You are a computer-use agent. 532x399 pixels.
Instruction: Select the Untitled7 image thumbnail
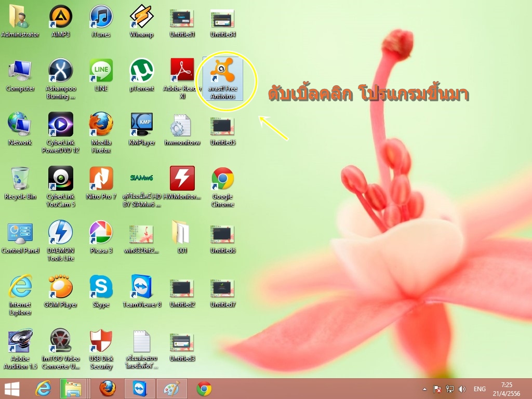click(x=222, y=293)
